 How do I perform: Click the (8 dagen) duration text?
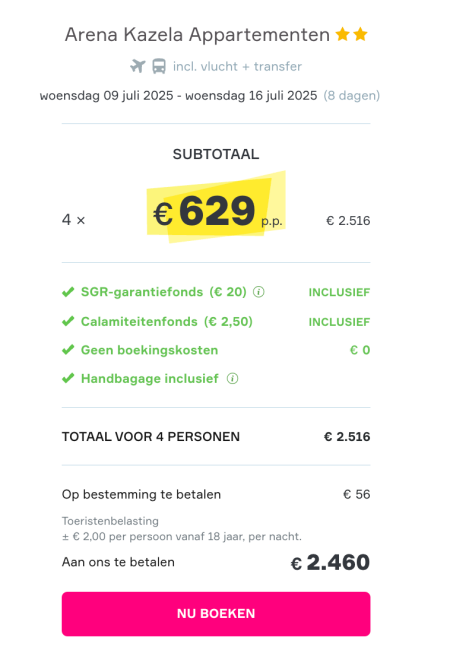352,96
